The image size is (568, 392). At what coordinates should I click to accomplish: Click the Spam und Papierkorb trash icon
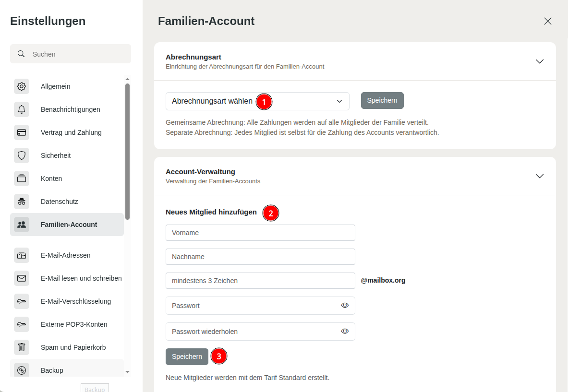(22, 347)
